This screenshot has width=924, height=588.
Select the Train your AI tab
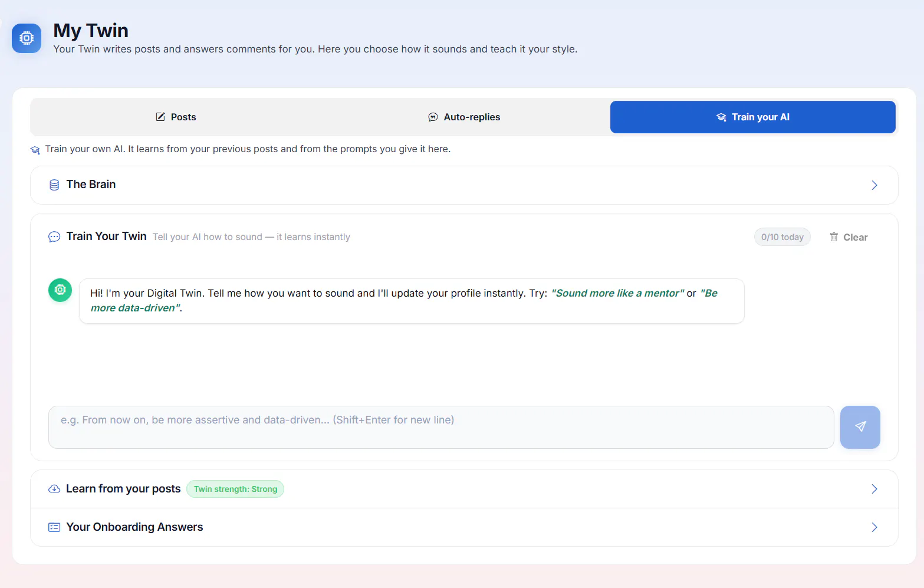coord(752,117)
